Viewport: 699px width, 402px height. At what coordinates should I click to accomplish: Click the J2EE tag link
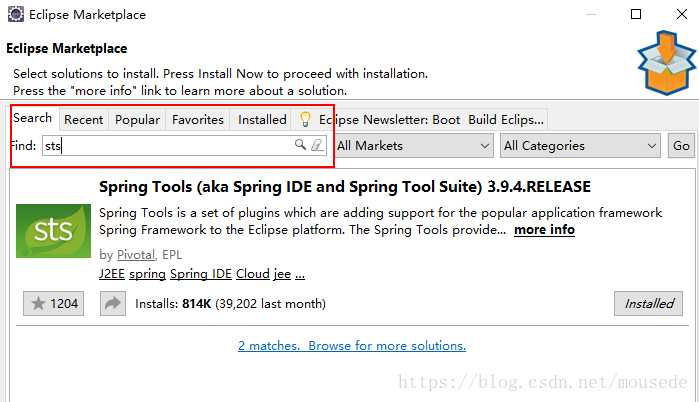[x=112, y=273]
